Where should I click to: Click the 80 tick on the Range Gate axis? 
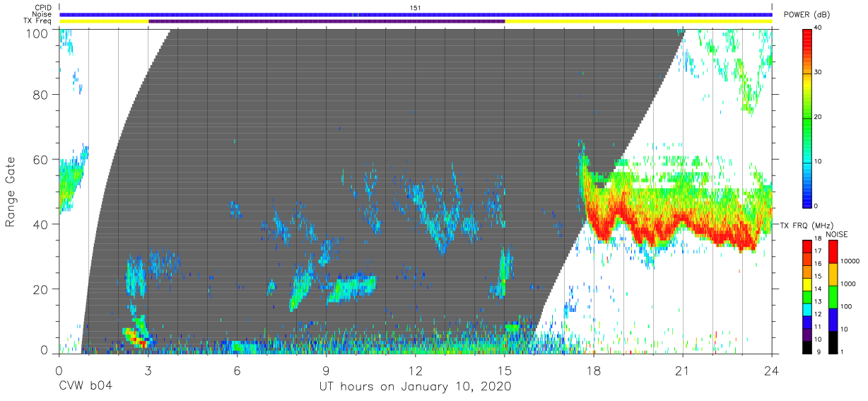42,95
